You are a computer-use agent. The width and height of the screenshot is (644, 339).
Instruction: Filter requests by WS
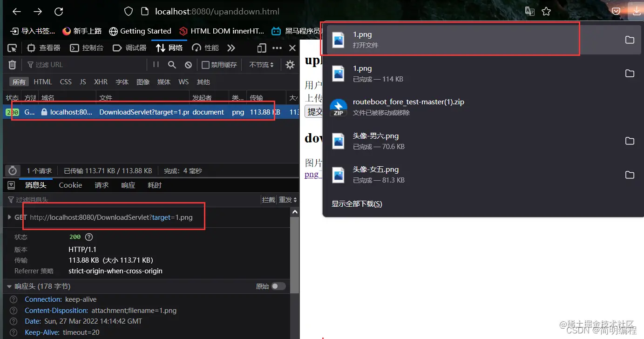tap(183, 82)
